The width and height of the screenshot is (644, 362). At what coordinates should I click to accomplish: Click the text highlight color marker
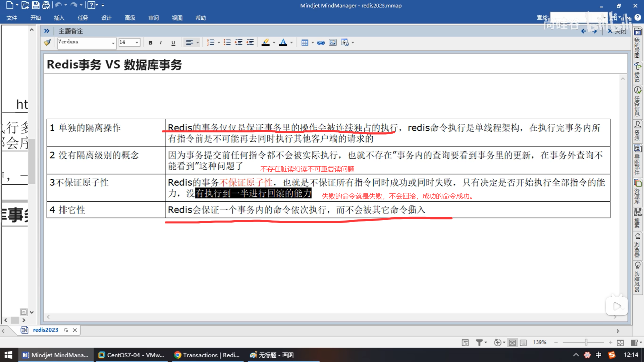coord(265,43)
